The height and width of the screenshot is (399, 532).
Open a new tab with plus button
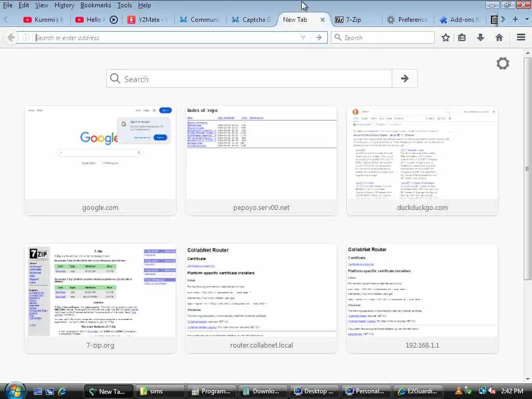515,19
